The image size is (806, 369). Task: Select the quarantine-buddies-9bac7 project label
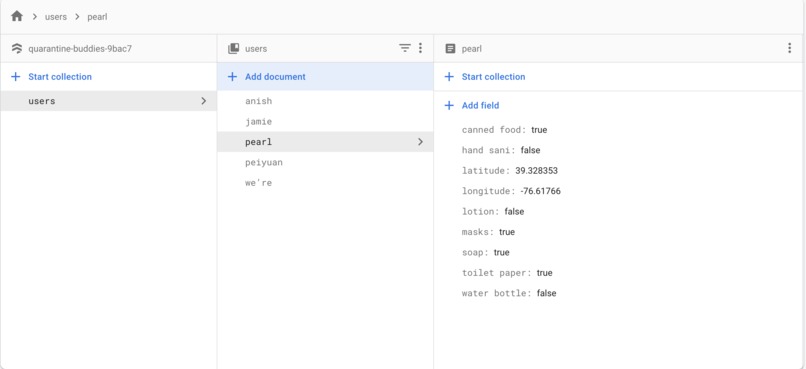point(80,49)
